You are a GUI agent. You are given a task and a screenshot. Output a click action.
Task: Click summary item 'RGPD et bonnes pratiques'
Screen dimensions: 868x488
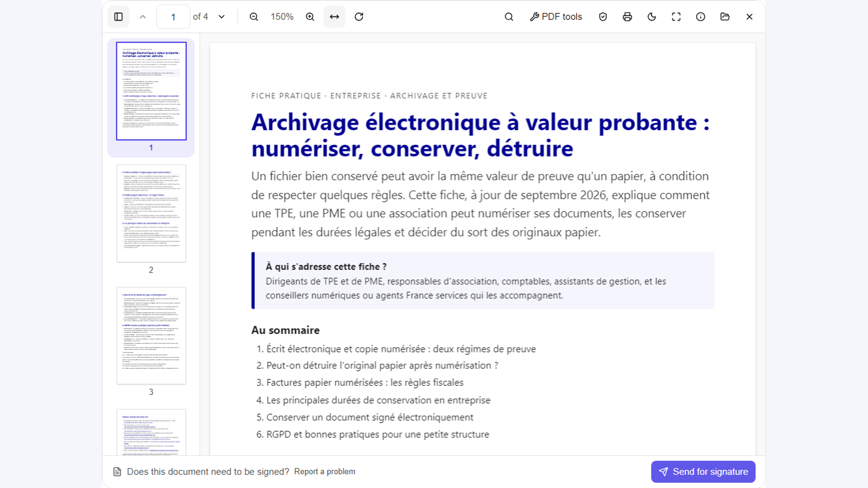pos(377,435)
